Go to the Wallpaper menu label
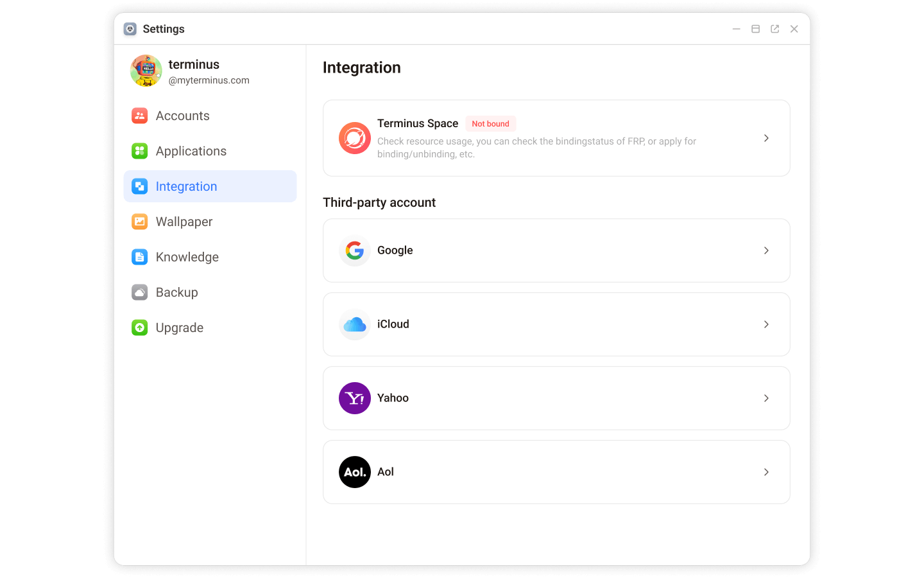Screen dimensions: 924x578 click(x=184, y=222)
